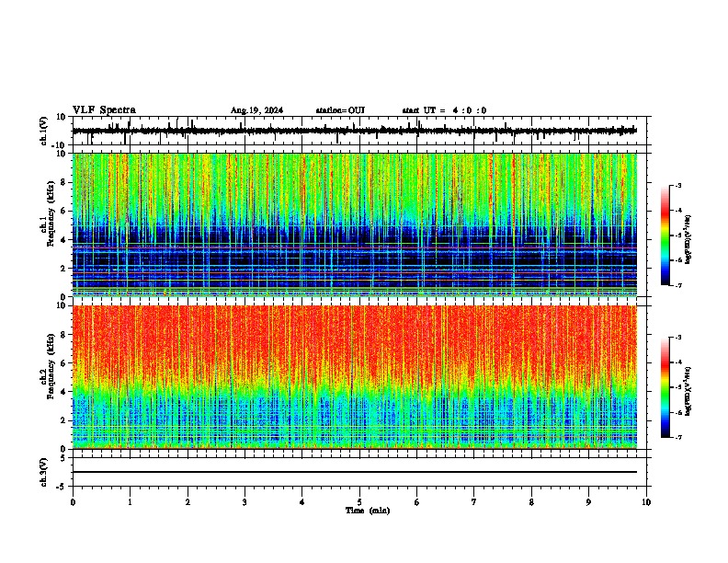The height and width of the screenshot is (563, 728).
Task: Click the "-4" value on ch.2 colorbar
Action: pos(677,362)
